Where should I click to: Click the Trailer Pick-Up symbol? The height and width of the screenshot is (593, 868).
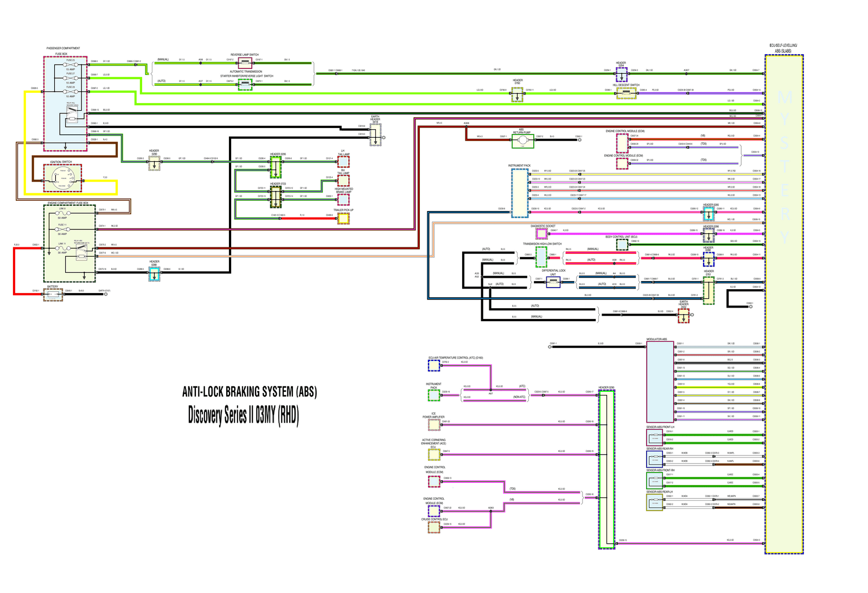343,218
